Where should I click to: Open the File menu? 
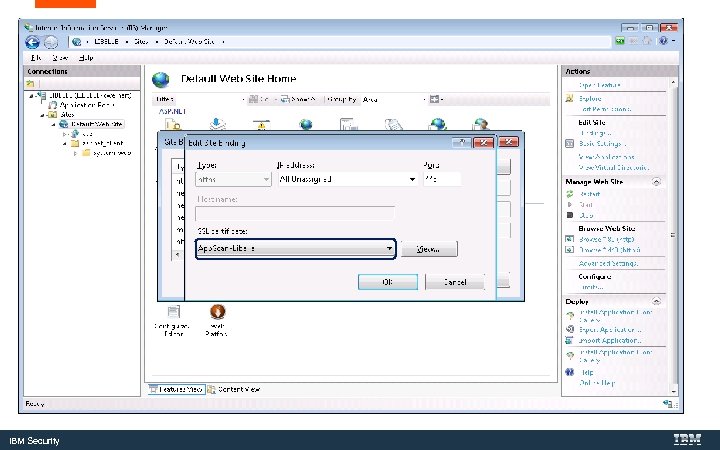pyautogui.click(x=36, y=58)
